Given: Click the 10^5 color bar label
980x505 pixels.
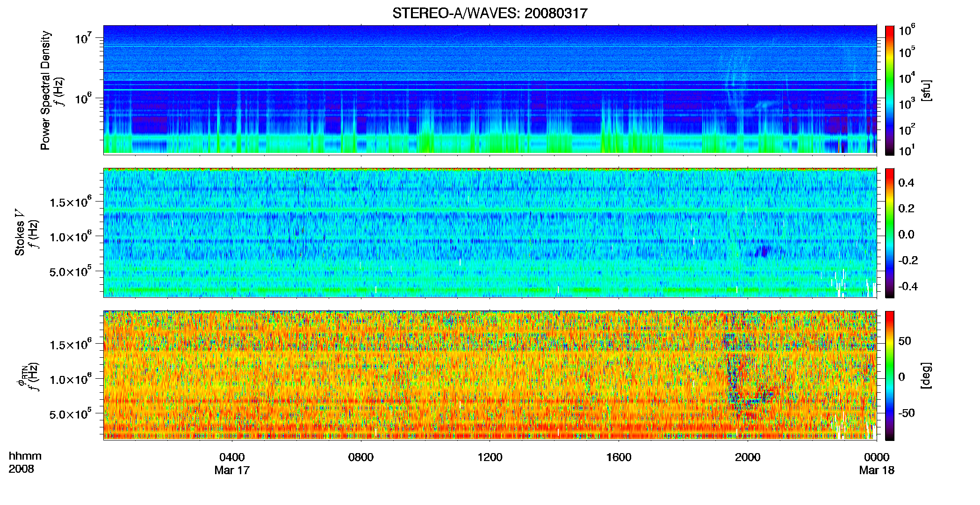Looking at the screenshot, I should [x=907, y=52].
